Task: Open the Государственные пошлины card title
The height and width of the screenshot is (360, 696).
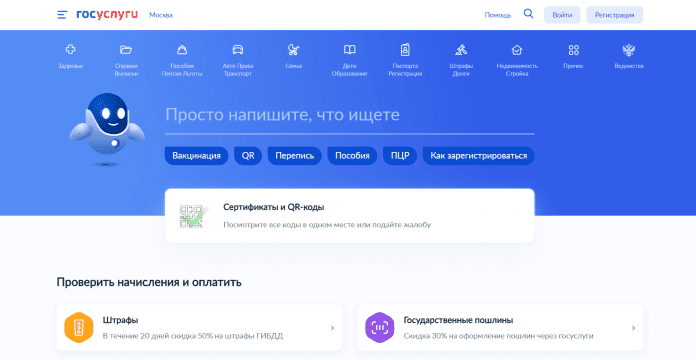Action: click(x=458, y=320)
